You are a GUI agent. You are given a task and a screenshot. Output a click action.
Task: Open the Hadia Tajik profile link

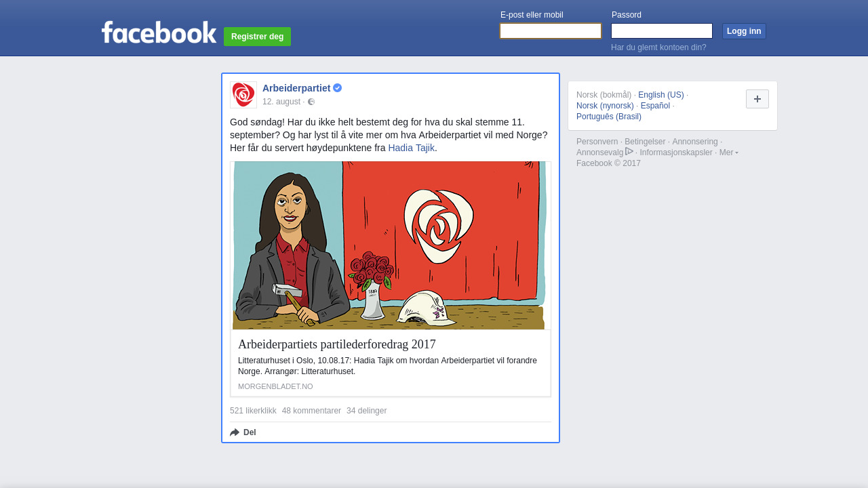point(411,148)
